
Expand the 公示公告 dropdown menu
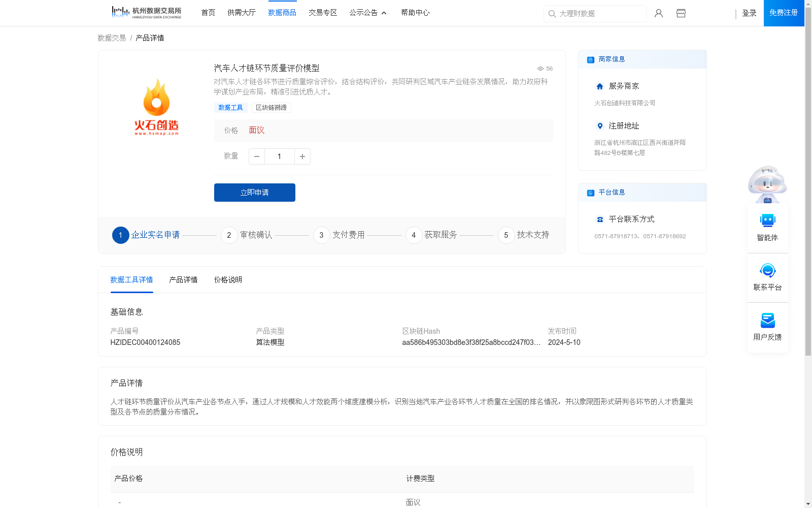coord(368,13)
